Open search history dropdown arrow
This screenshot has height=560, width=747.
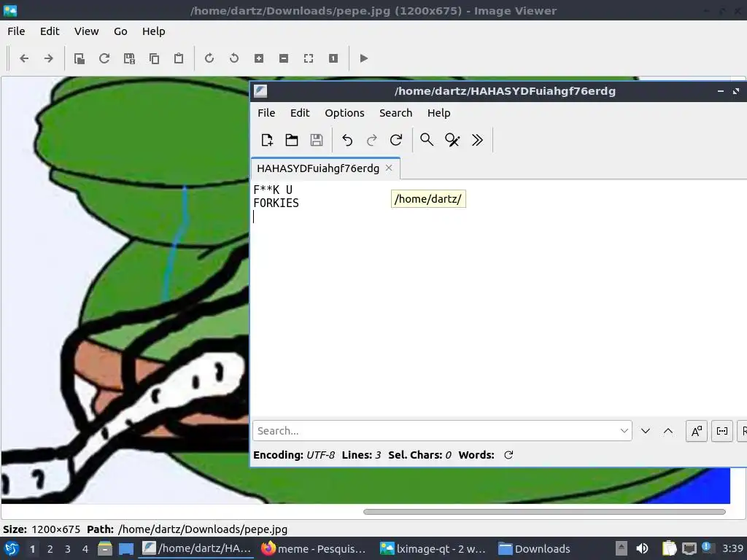[x=624, y=431]
